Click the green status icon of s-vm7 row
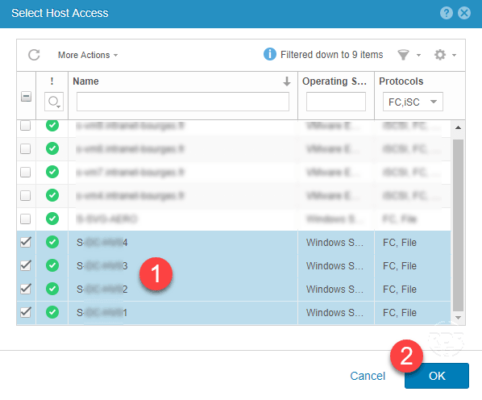 tap(52, 172)
